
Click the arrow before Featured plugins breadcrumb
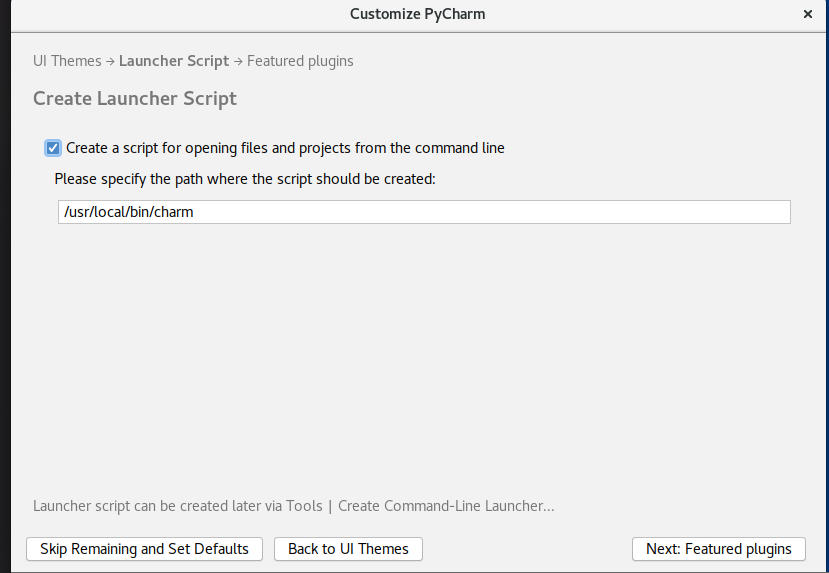pos(238,62)
